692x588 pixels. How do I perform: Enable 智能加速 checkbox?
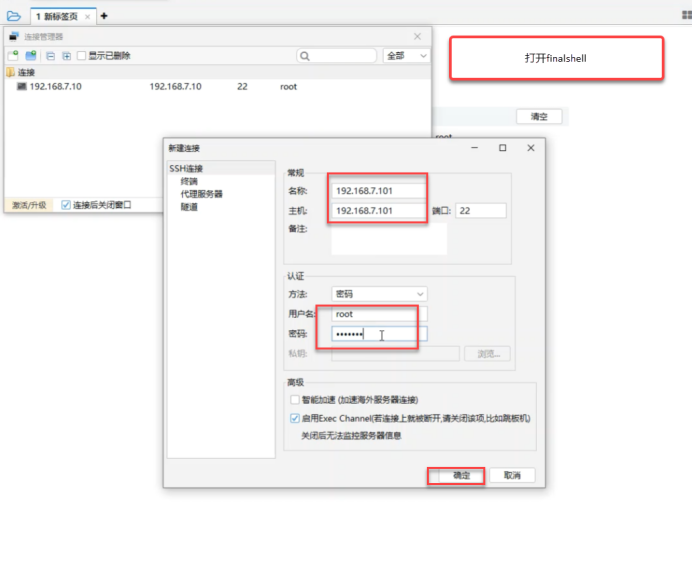[294, 399]
